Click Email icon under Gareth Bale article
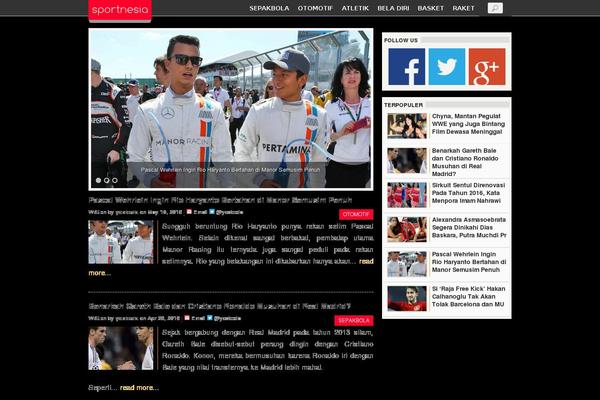Image resolution: width=600 pixels, height=400 pixels. 187,318
